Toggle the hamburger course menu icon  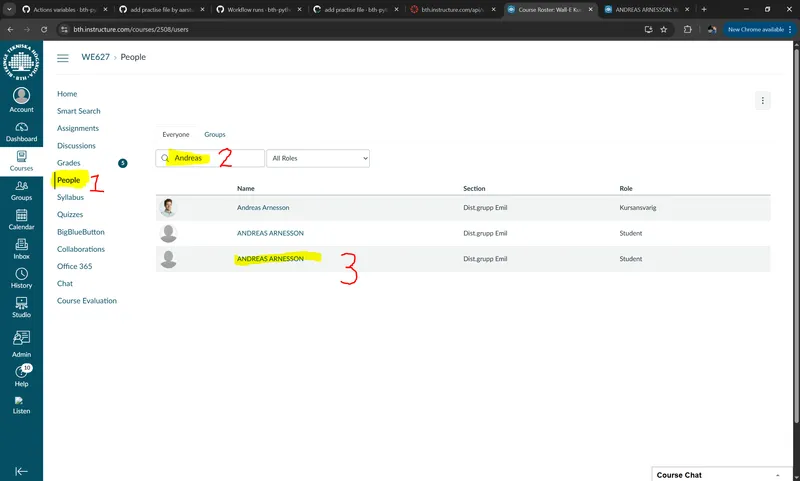tap(63, 58)
